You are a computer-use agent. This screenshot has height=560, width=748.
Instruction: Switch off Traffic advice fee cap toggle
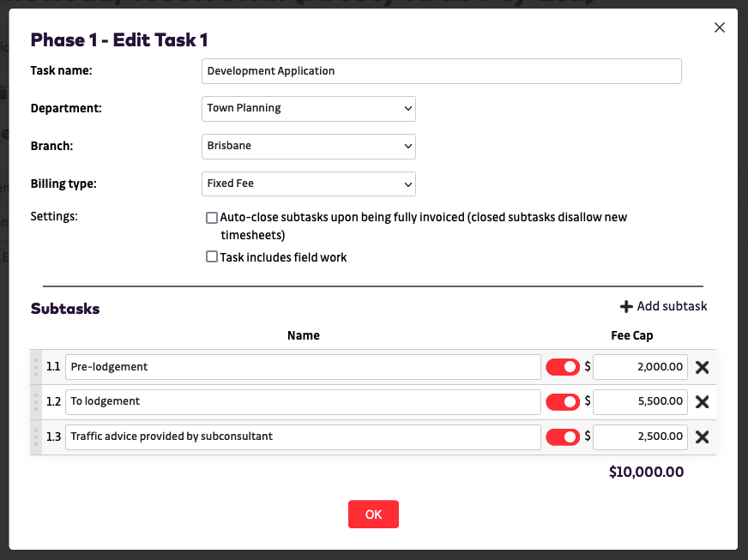click(563, 437)
